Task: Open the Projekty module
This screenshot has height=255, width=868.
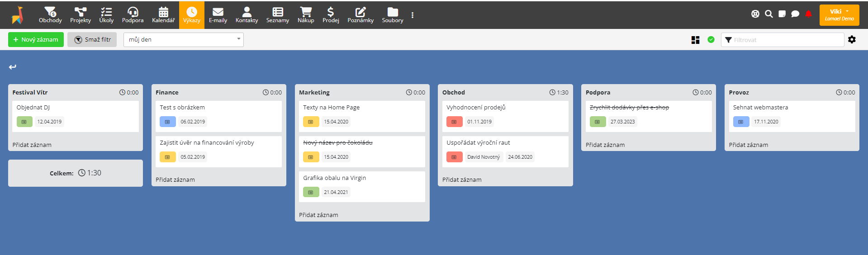Action: point(81,15)
